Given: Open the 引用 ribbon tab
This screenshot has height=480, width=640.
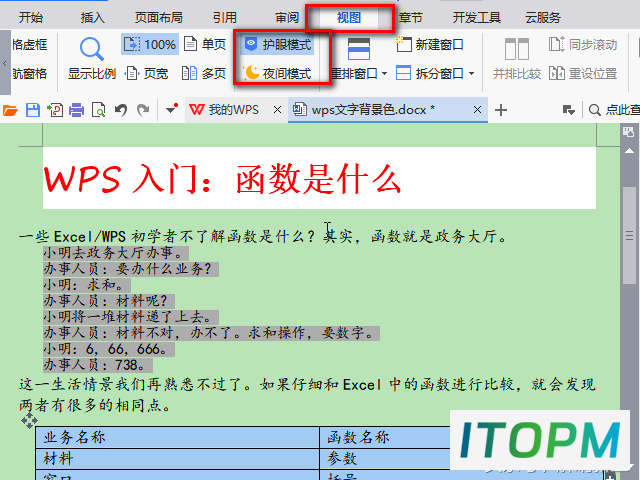Looking at the screenshot, I should [225, 18].
